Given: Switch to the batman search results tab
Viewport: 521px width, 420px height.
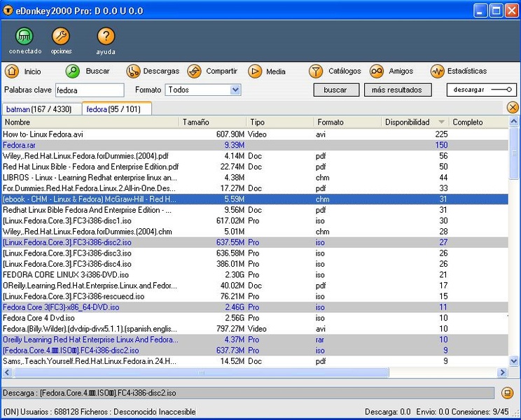Looking at the screenshot, I should click(41, 109).
